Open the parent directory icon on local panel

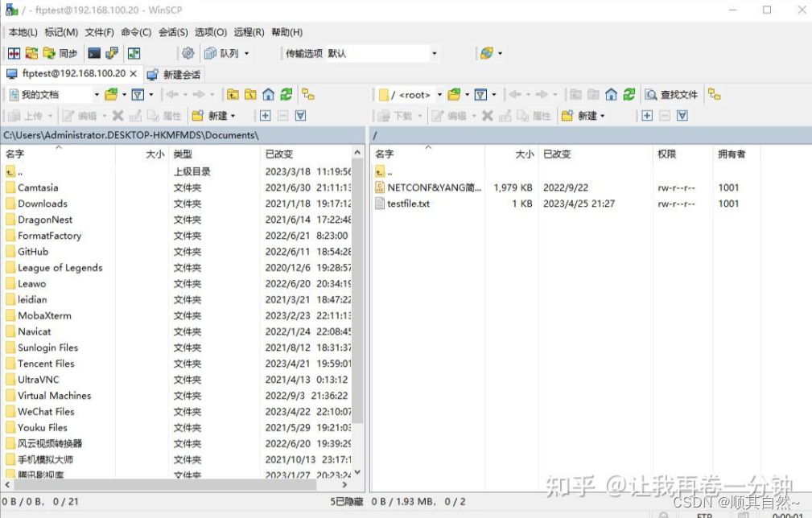point(233,95)
